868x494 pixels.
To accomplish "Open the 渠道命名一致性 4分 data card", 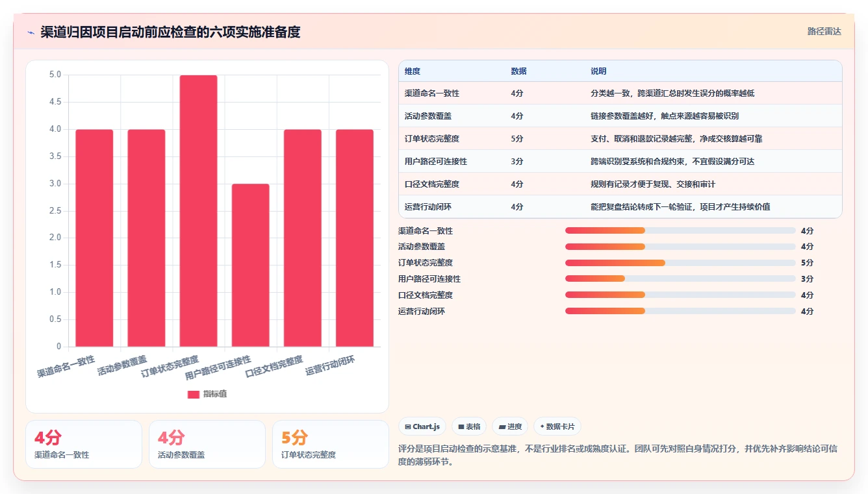I will coord(84,444).
